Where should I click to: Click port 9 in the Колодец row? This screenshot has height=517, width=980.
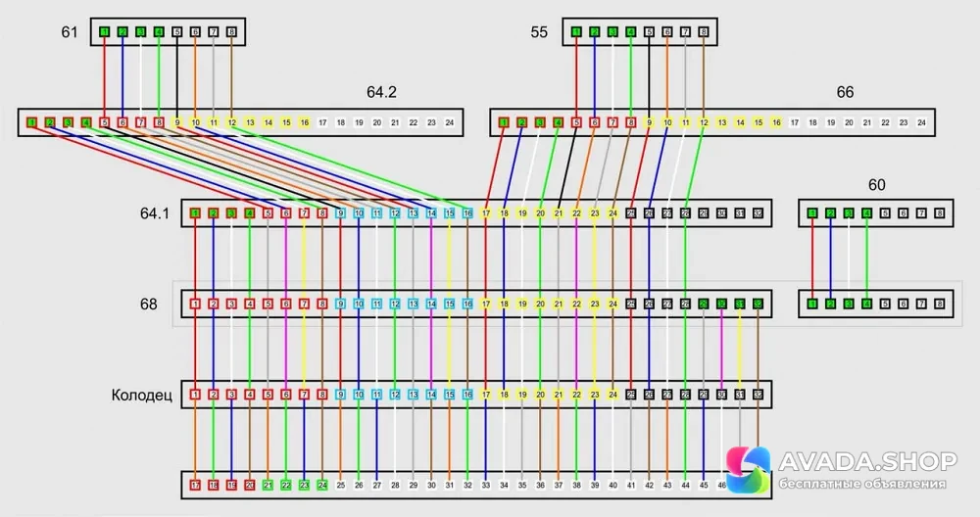click(x=340, y=395)
